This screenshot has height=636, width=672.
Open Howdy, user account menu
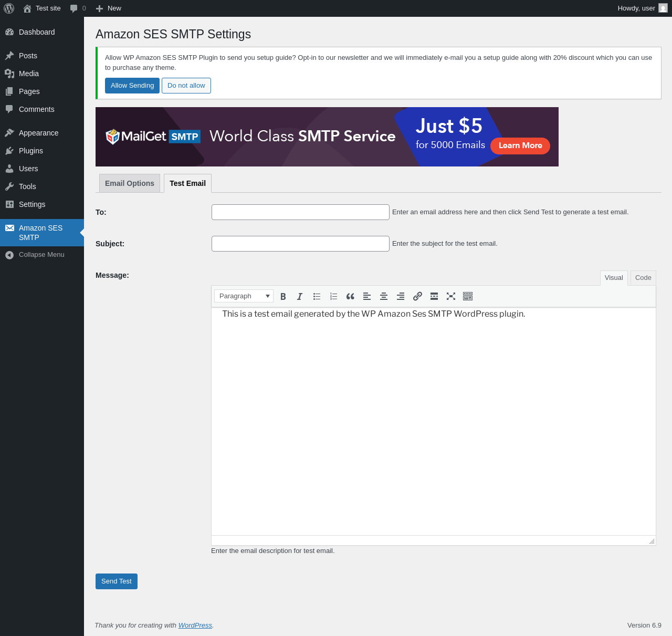point(642,8)
